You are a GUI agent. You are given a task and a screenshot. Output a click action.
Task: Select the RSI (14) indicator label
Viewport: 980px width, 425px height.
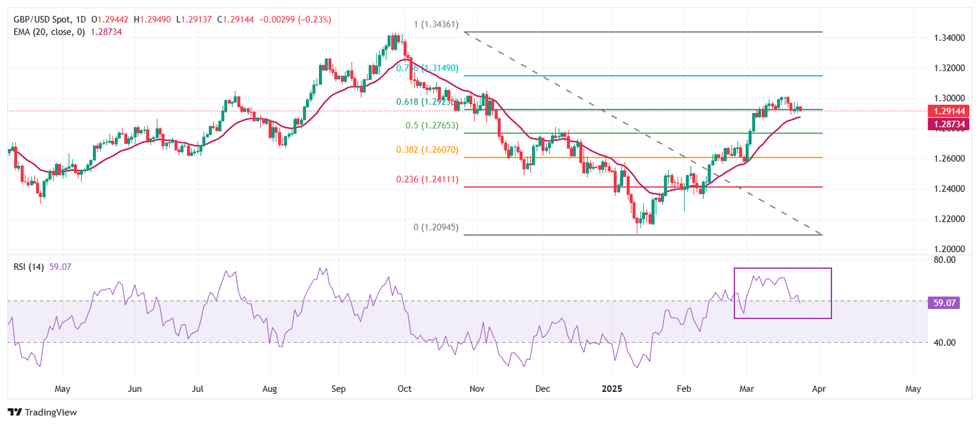click(29, 267)
